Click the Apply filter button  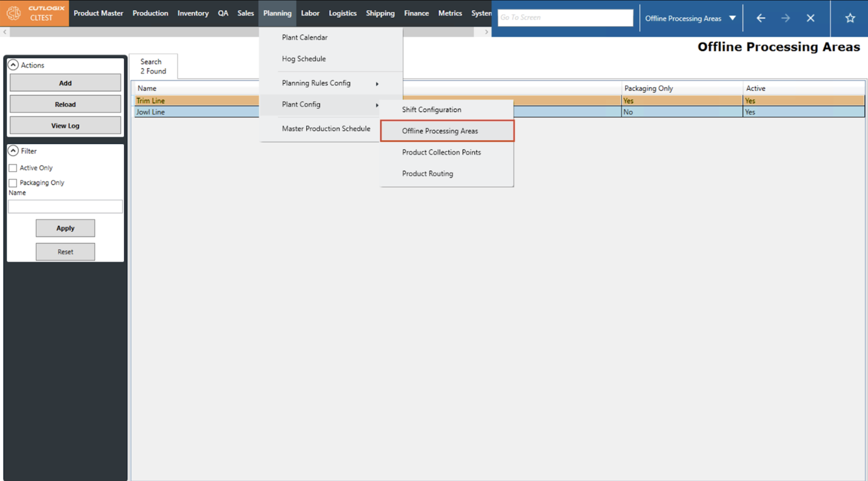[65, 228]
